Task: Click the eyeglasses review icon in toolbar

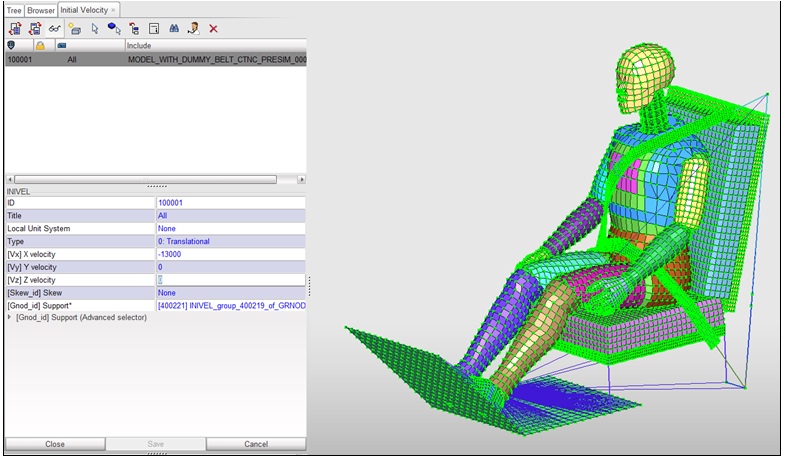Action: pyautogui.click(x=54, y=29)
